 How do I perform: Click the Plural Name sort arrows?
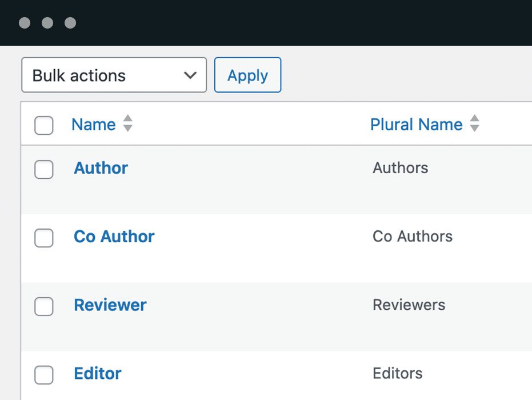click(x=475, y=124)
